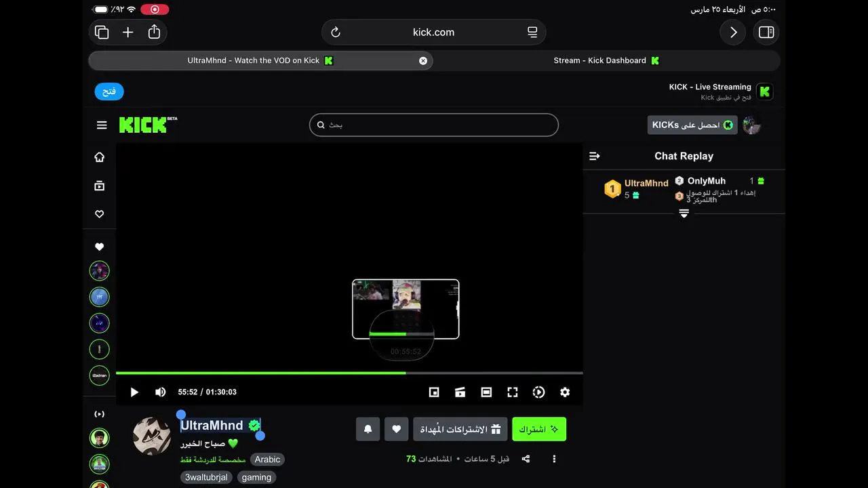Click the احصل على KICKs button

click(692, 125)
